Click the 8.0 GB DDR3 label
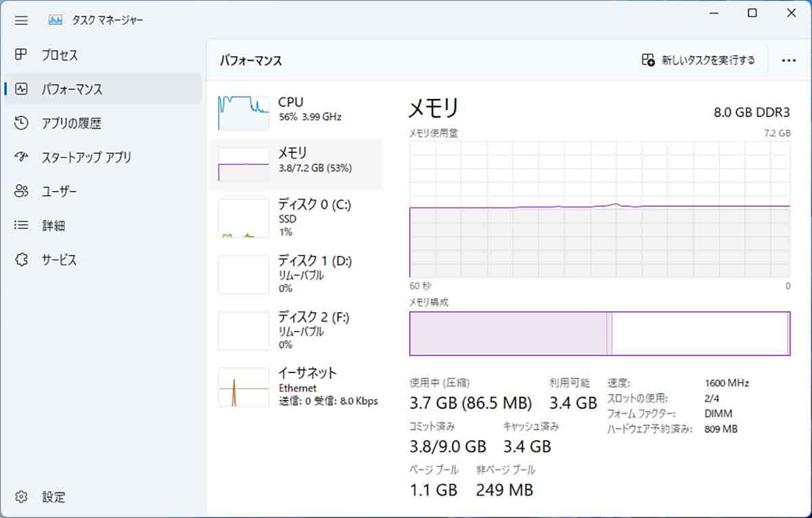 (x=752, y=112)
